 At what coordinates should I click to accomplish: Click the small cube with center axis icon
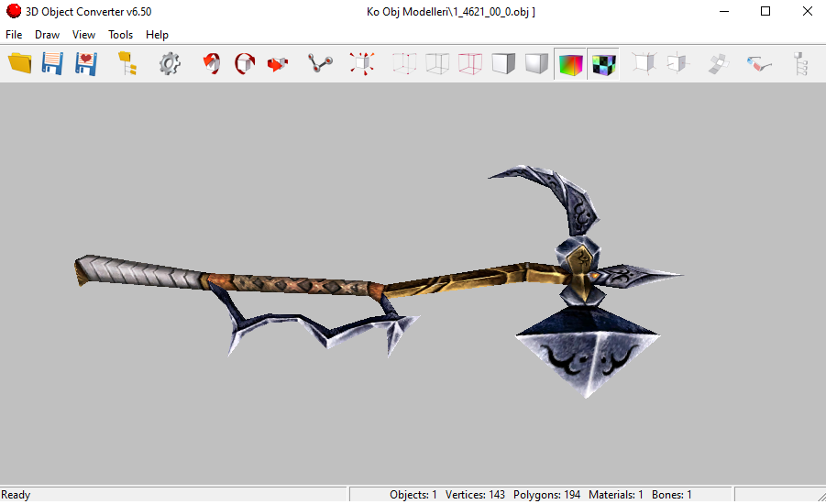point(677,64)
